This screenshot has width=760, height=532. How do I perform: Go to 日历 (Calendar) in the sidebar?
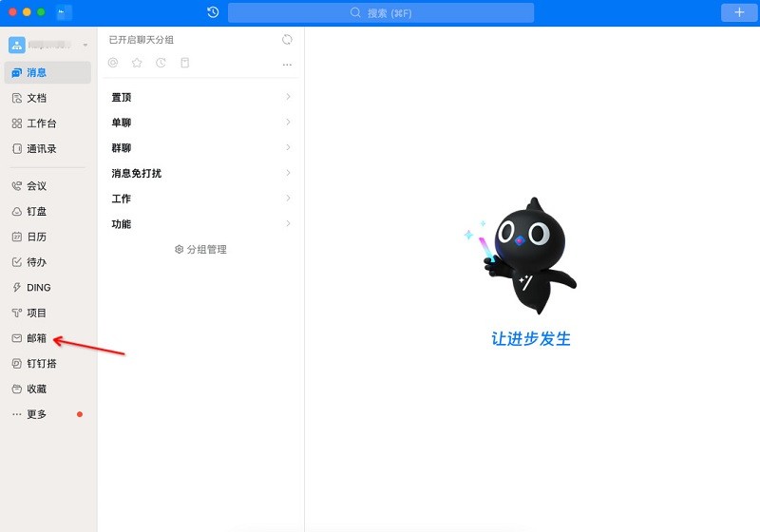click(36, 237)
